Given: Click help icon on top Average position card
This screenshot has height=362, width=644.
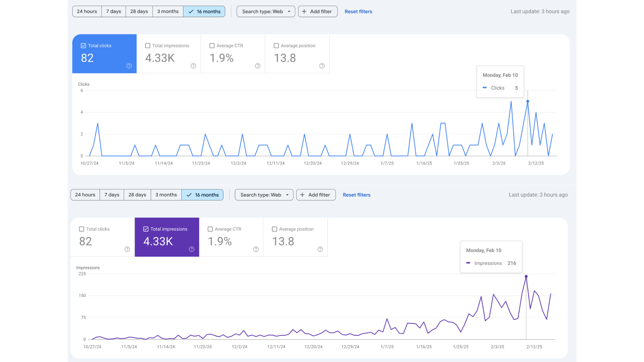Looking at the screenshot, I should tap(322, 66).
